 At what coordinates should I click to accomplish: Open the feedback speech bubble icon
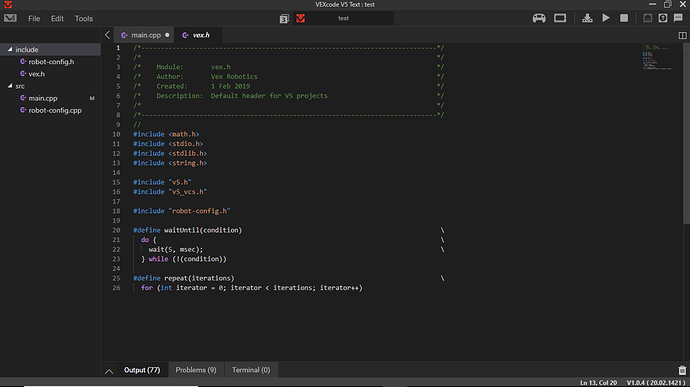(678, 18)
